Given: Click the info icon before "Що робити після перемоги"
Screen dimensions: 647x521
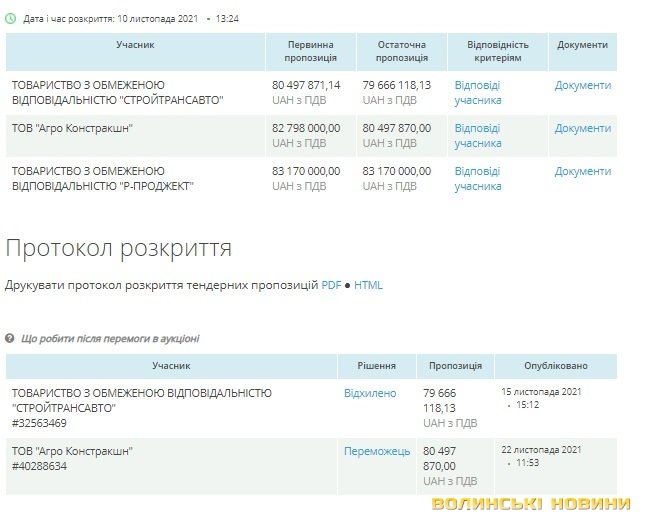Looking at the screenshot, I should (x=11, y=339).
